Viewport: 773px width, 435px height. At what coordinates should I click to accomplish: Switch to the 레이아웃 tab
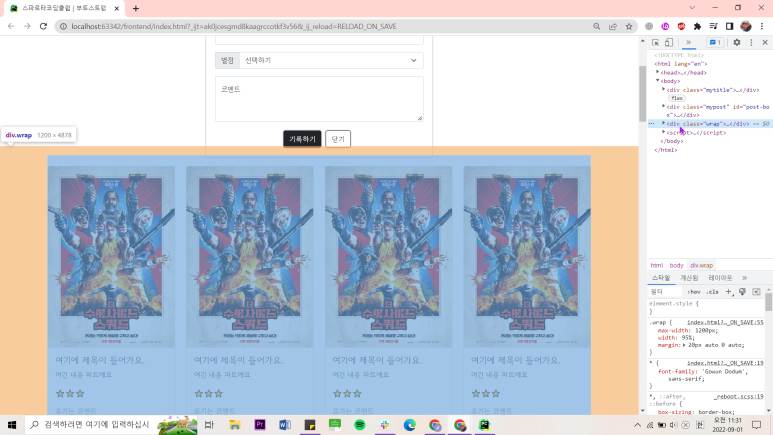[x=720, y=278]
